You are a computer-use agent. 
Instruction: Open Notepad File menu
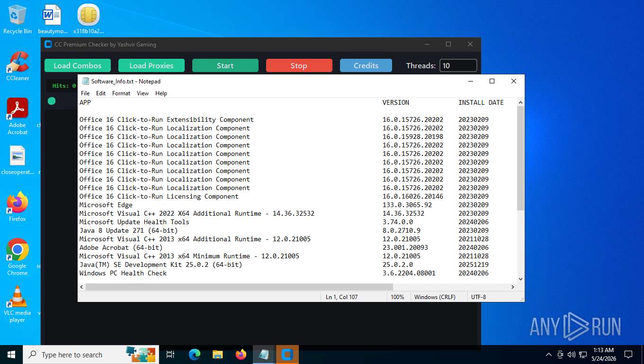click(x=85, y=93)
